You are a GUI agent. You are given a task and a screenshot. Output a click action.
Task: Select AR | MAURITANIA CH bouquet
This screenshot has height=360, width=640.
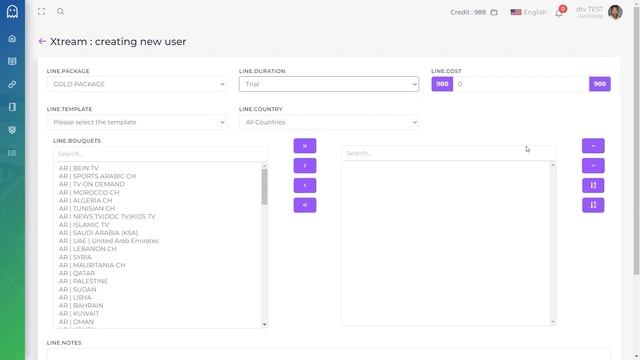tap(92, 265)
